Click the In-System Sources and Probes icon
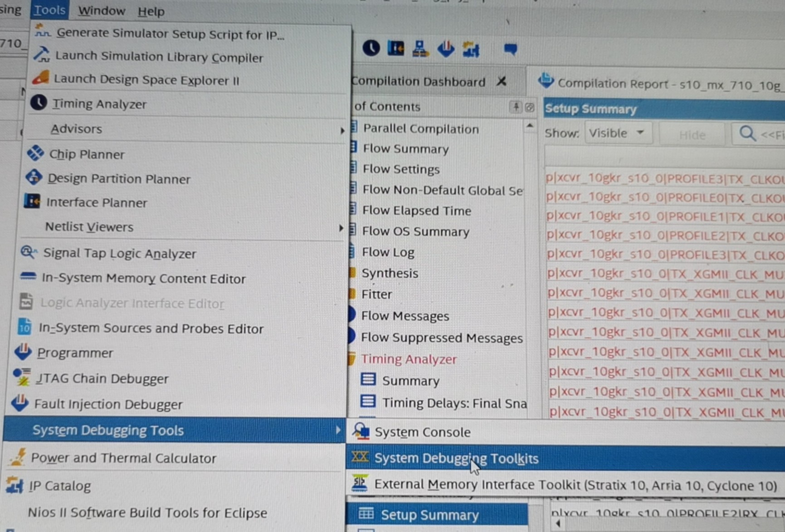The height and width of the screenshot is (532, 785). (x=24, y=327)
